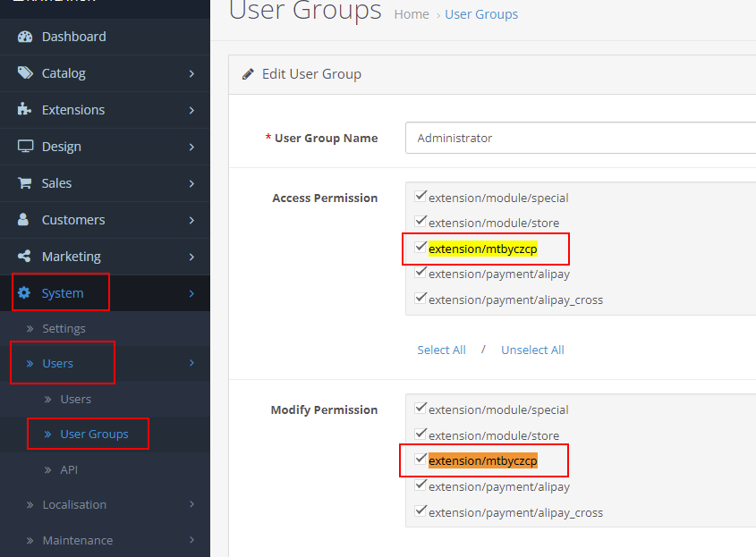
Task: Expand the Localisation submenu arrow
Action: point(191,504)
